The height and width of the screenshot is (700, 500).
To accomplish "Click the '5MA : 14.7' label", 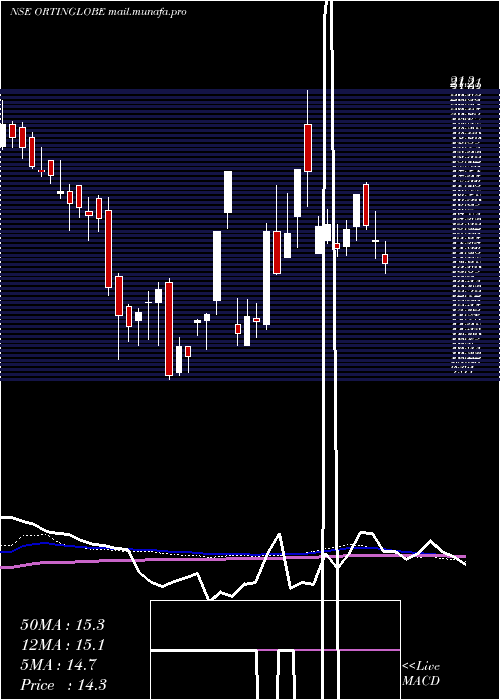I will click(x=58, y=665).
